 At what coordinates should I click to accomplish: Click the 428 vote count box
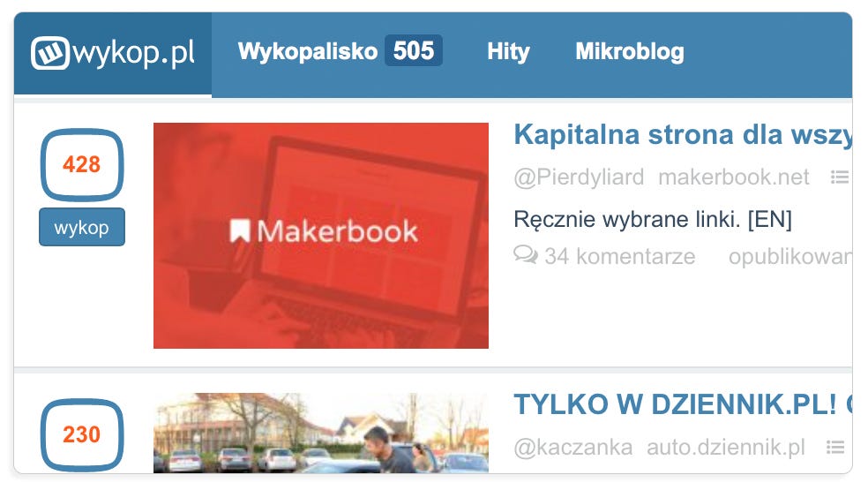coord(82,164)
